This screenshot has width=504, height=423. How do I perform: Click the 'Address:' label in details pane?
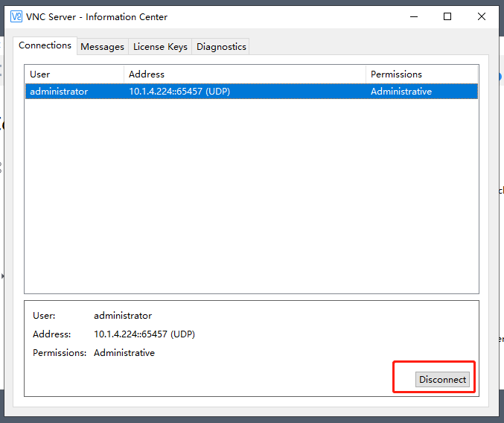click(52, 334)
